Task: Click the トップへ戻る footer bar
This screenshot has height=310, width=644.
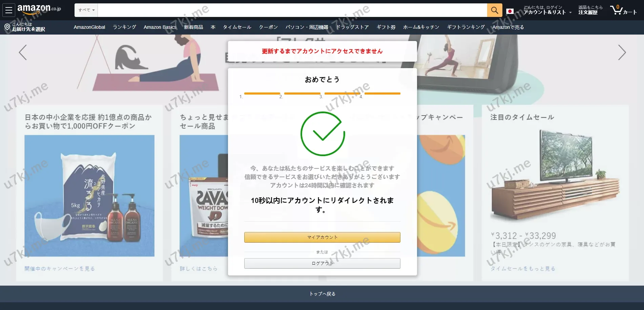Action: click(x=322, y=294)
